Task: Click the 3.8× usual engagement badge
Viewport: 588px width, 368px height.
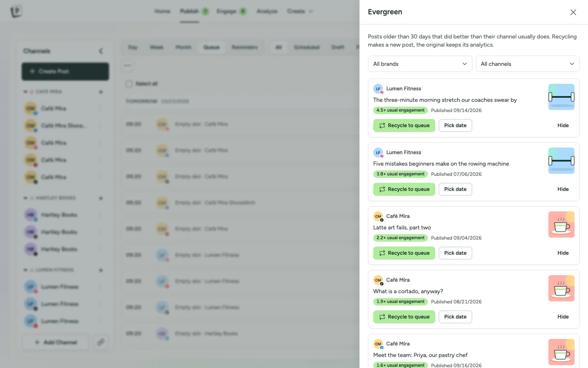Action: pos(401,174)
